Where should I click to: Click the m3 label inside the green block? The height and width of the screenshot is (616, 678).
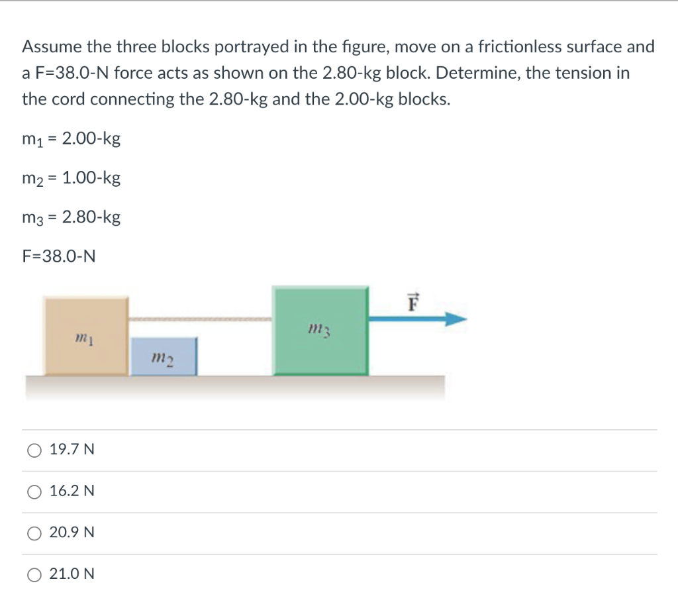click(x=318, y=329)
